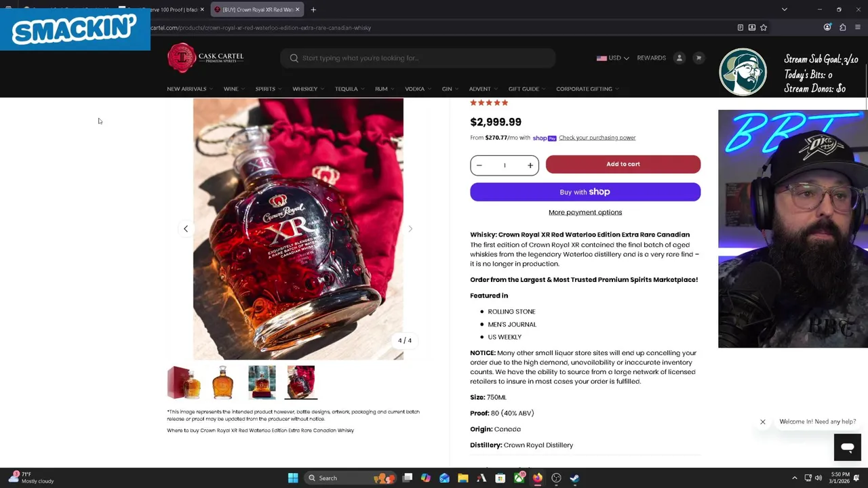Bookmark this page with star icon
The image size is (868, 488).
(764, 28)
